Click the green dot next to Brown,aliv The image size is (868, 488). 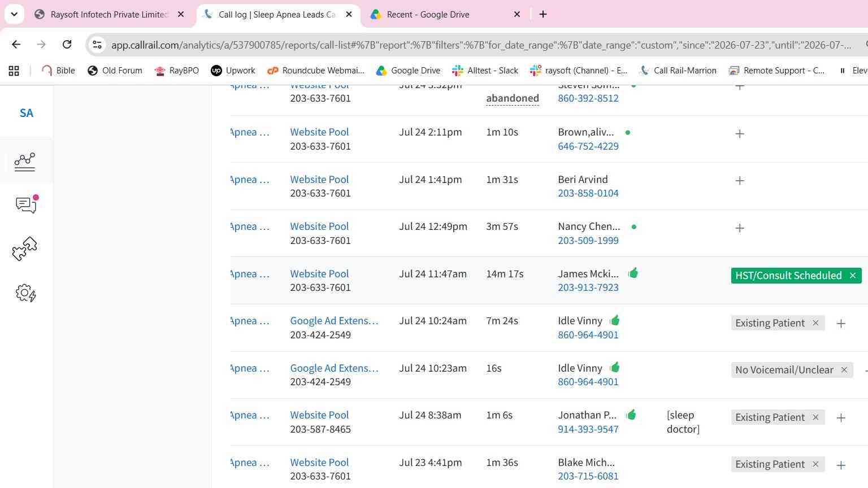(x=628, y=132)
